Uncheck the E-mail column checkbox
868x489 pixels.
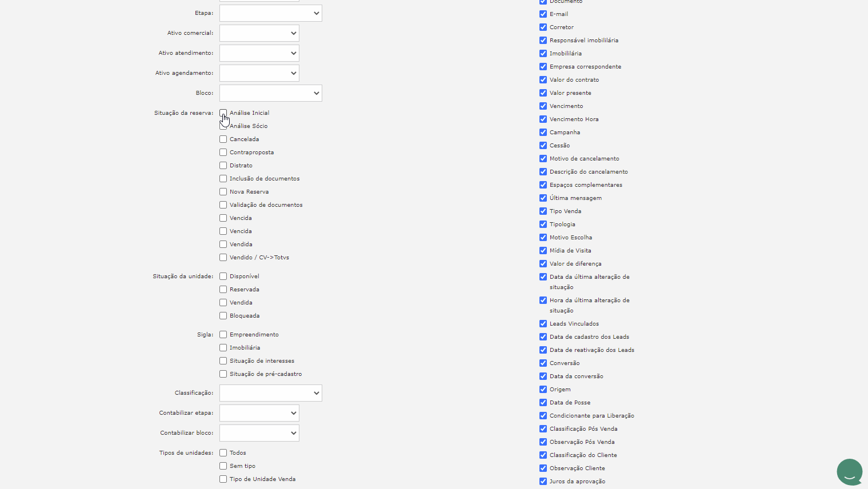(x=543, y=14)
